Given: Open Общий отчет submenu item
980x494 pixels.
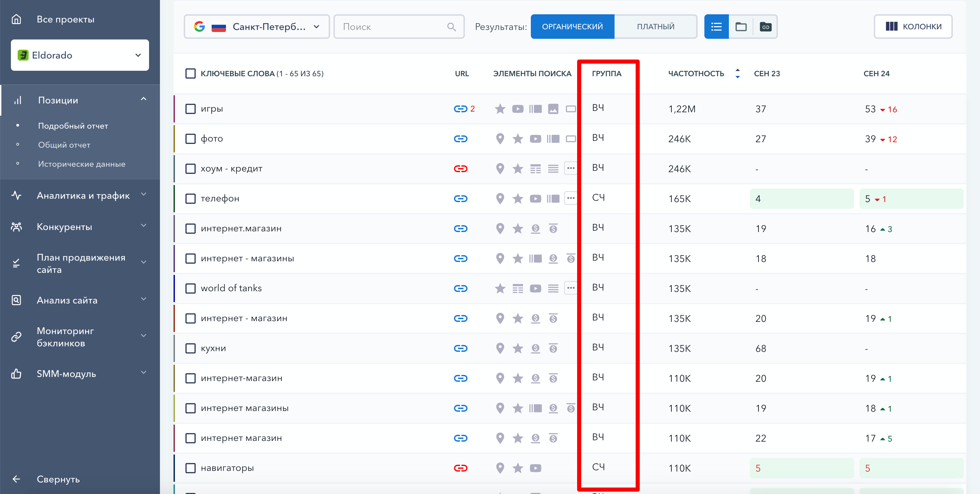Looking at the screenshot, I should tap(64, 145).
